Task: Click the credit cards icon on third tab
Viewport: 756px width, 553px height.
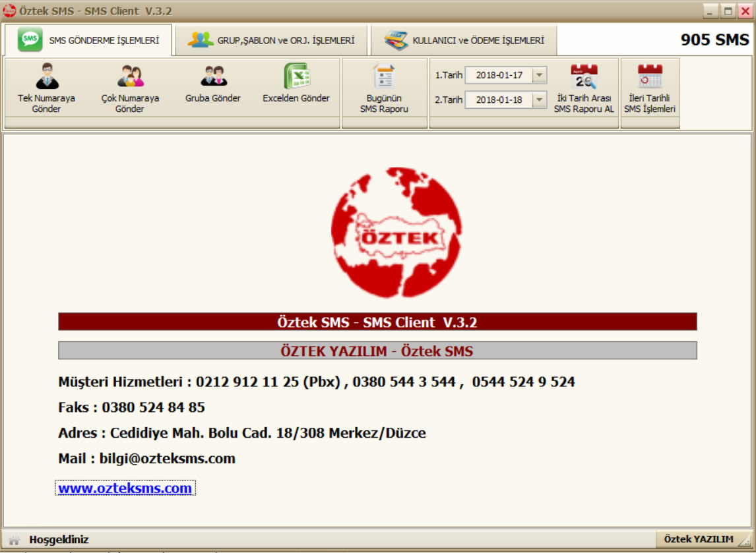Action: coord(396,40)
